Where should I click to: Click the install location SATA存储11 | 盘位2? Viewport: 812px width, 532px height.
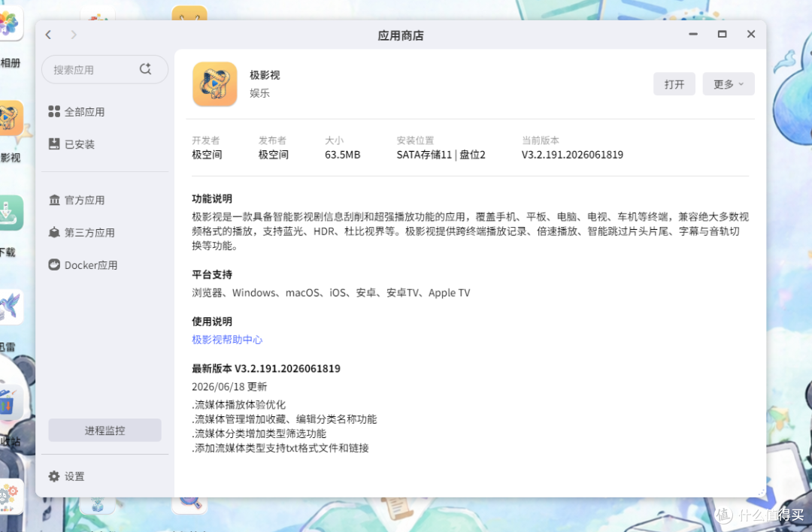tap(441, 155)
